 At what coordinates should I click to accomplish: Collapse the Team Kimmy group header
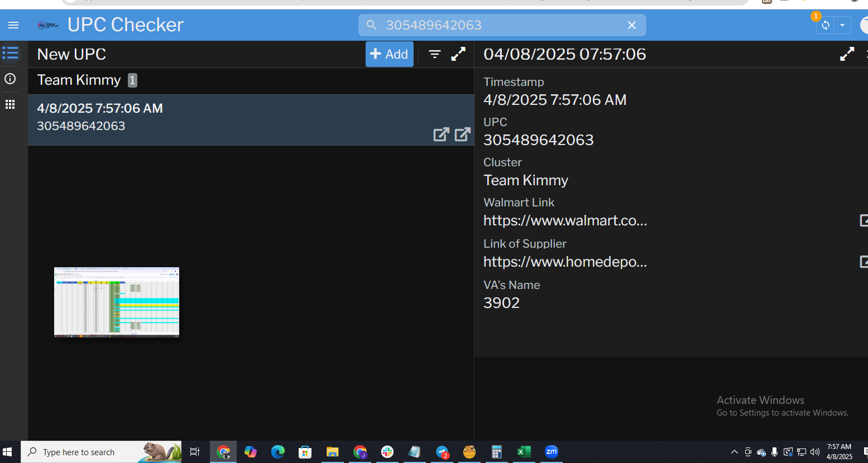[x=79, y=80]
